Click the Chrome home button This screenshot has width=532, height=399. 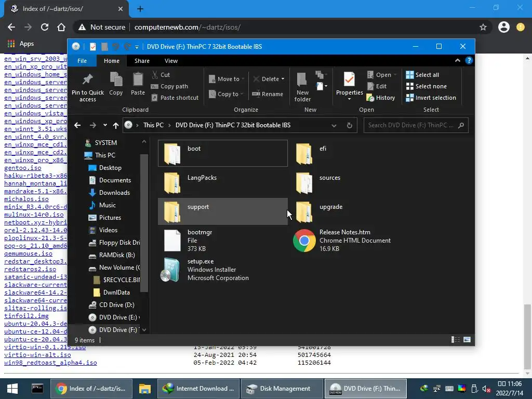[61, 27]
